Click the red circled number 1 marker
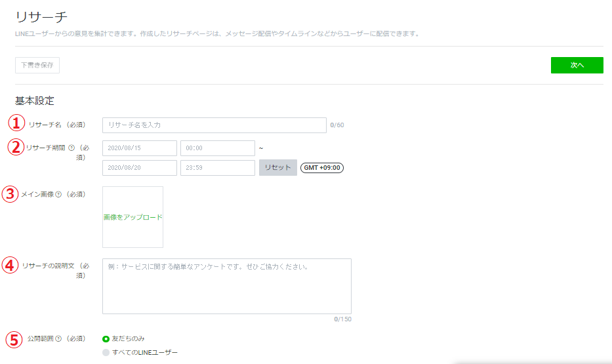Image resolution: width=612 pixels, height=364 pixels. tap(16, 123)
